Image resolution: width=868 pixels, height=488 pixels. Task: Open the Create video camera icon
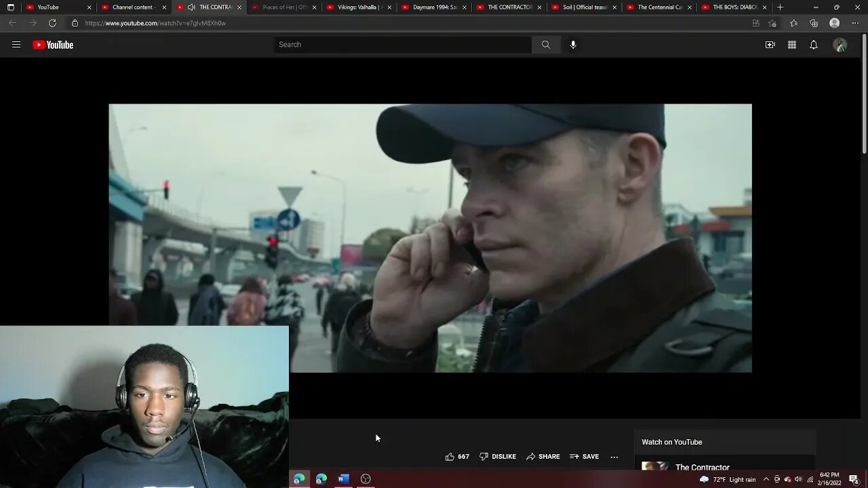click(770, 45)
